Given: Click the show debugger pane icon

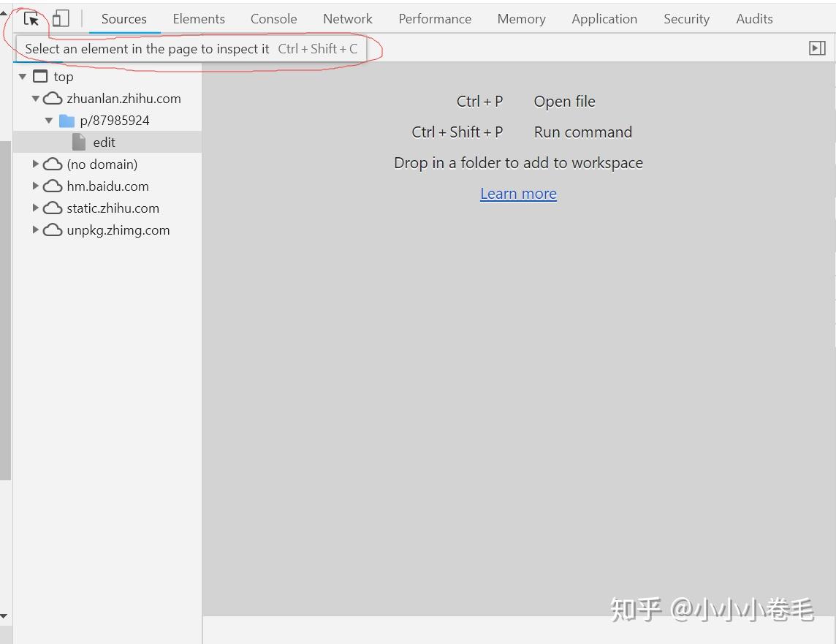Looking at the screenshot, I should coord(817,48).
